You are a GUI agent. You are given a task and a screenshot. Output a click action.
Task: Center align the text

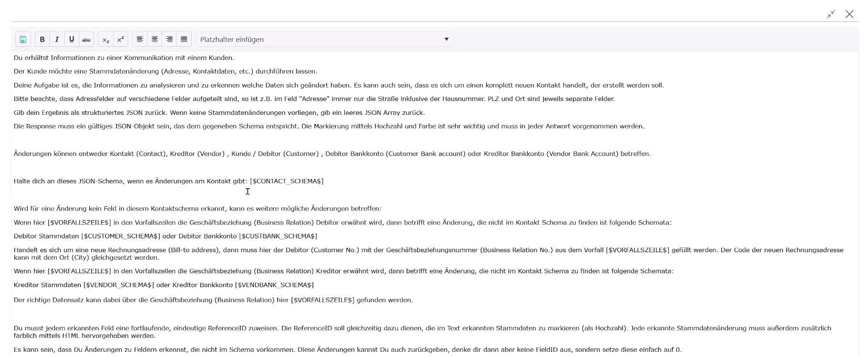[154, 39]
